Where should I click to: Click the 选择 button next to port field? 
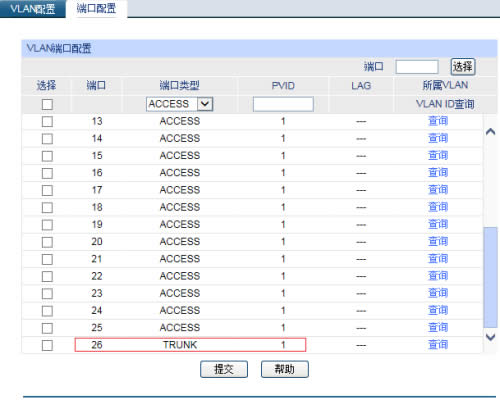[463, 67]
